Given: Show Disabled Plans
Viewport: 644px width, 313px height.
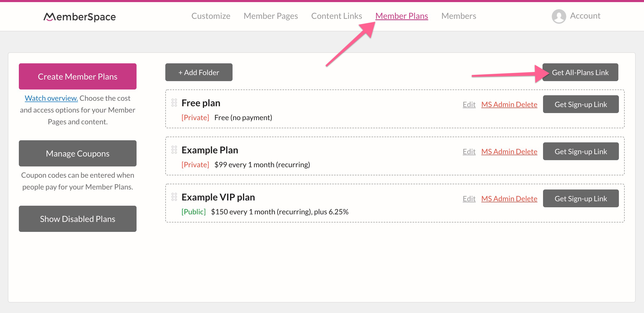Looking at the screenshot, I should [77, 219].
